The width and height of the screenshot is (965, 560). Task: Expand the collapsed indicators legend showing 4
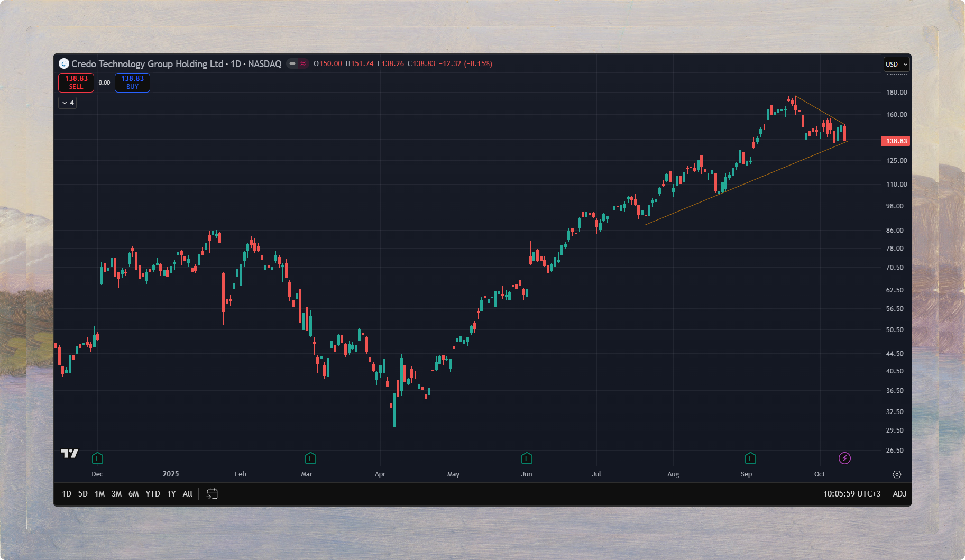pyautogui.click(x=67, y=103)
